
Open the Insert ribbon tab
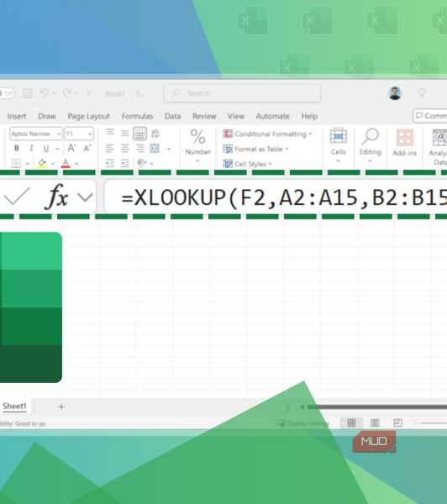click(x=17, y=117)
